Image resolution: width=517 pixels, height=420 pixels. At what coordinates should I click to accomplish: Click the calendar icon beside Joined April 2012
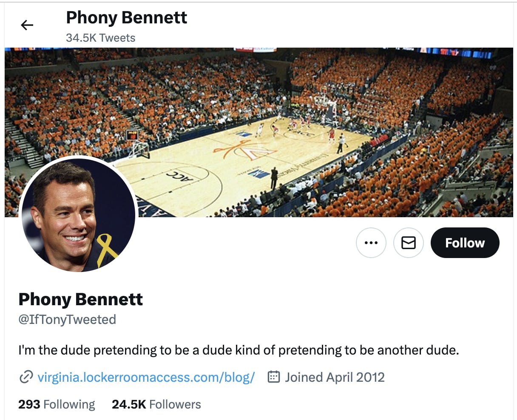[275, 377]
